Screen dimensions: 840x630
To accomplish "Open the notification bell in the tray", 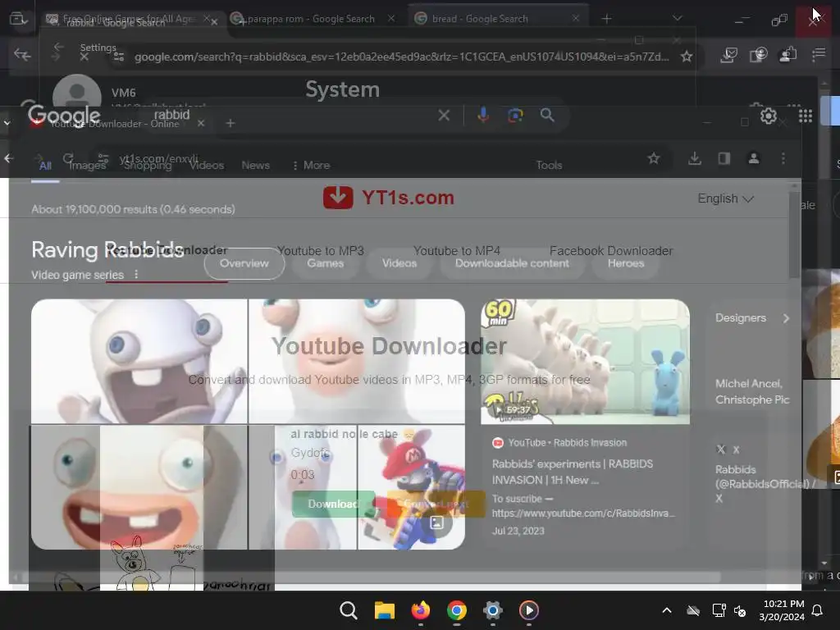I will pos(818,610).
